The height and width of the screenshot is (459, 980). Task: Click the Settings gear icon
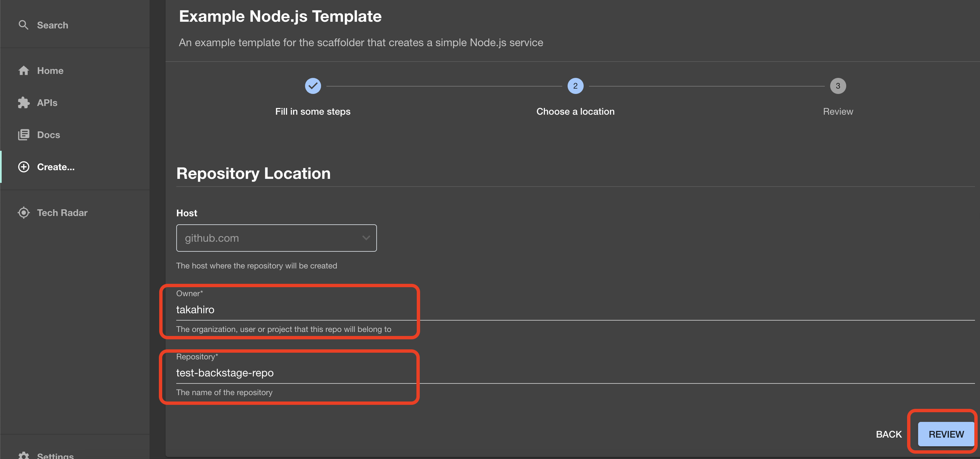point(24,455)
